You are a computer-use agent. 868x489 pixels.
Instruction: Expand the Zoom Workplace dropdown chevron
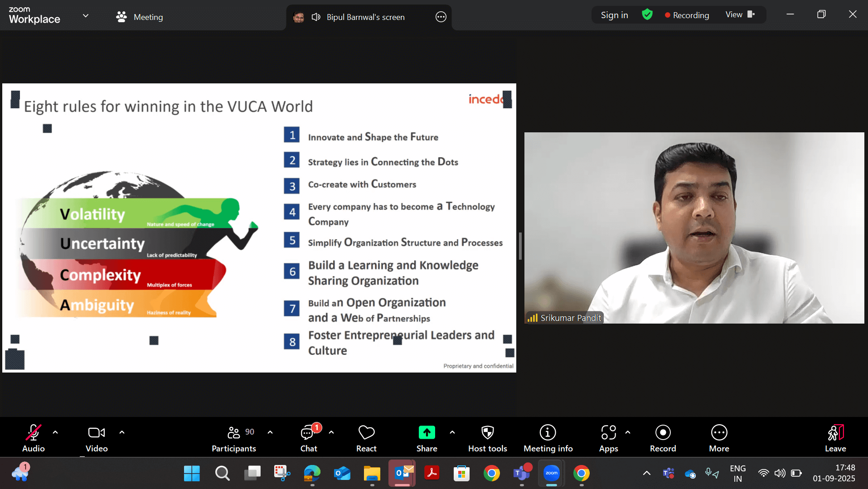[x=86, y=16]
